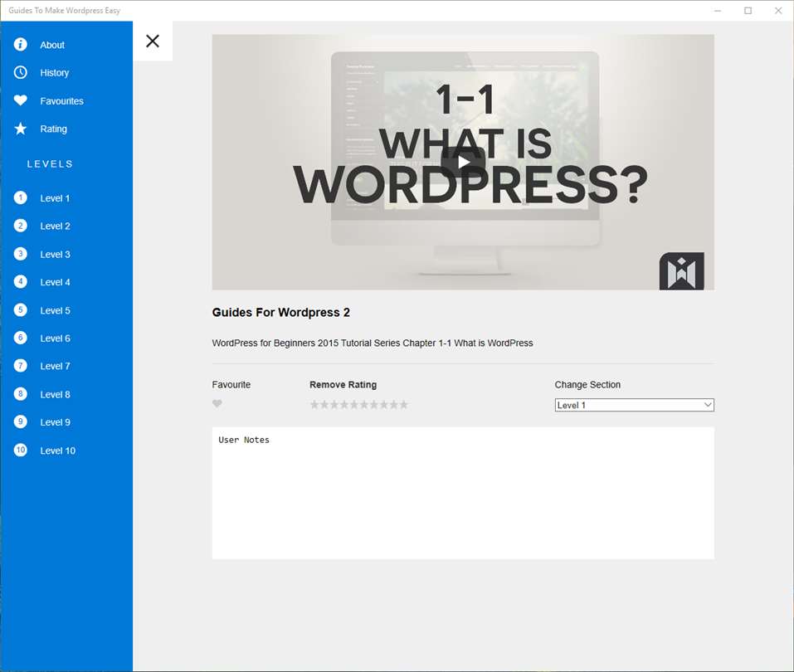Click into the User Notes text area

pos(463,494)
